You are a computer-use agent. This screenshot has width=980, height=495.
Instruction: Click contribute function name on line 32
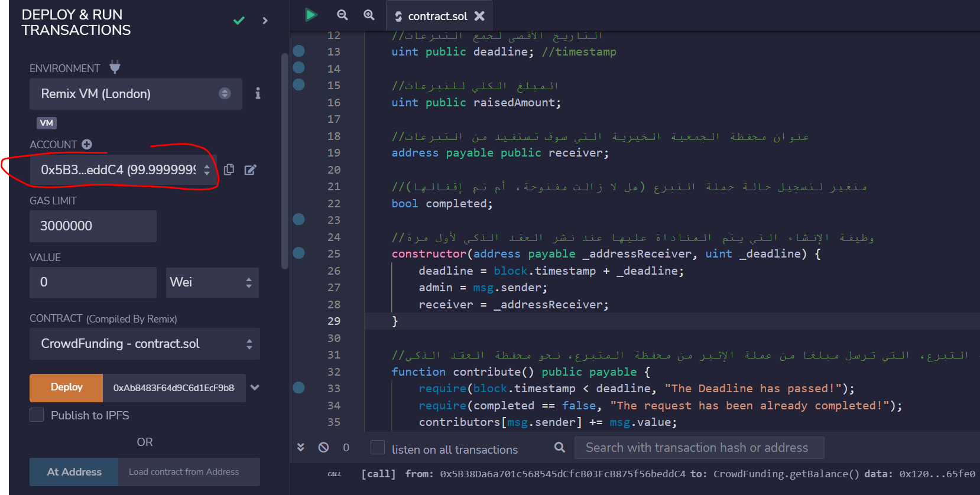pyautogui.click(x=487, y=372)
